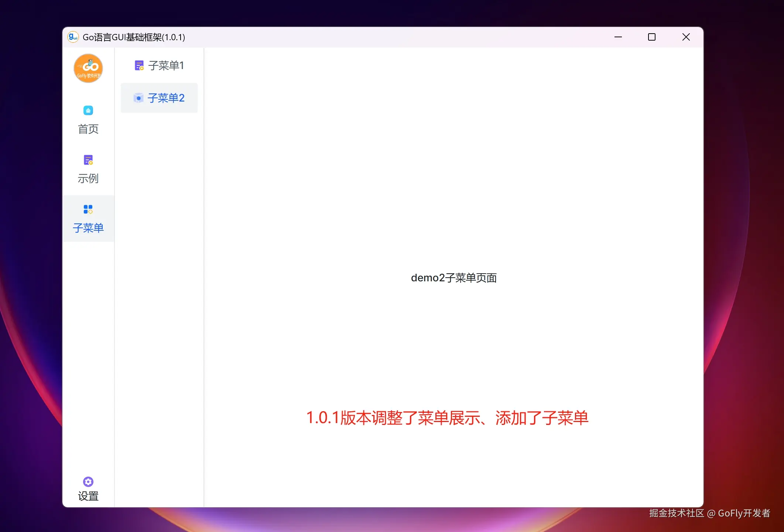784x532 pixels.
Task: Click the app icon in the title bar
Action: pos(73,37)
